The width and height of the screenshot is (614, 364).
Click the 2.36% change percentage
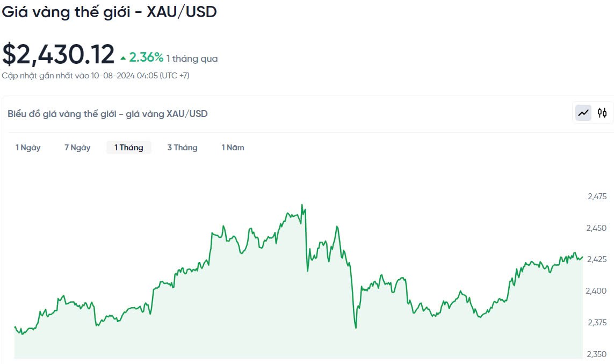[146, 57]
